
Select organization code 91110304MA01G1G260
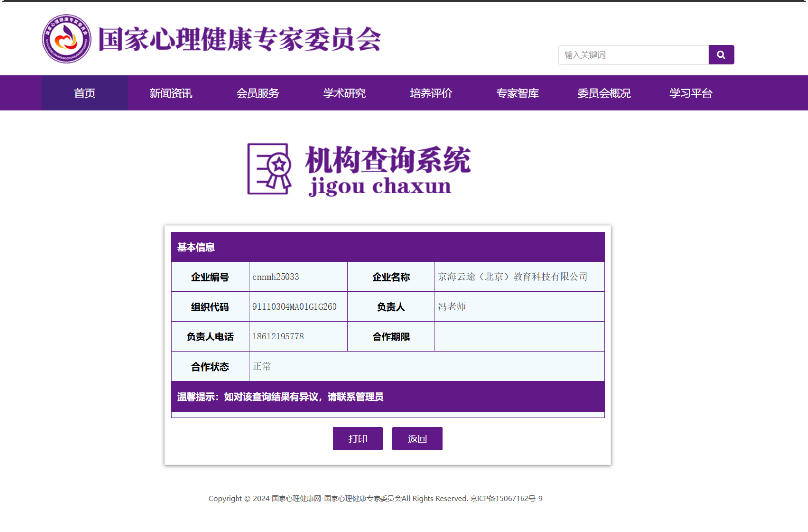[x=294, y=307]
